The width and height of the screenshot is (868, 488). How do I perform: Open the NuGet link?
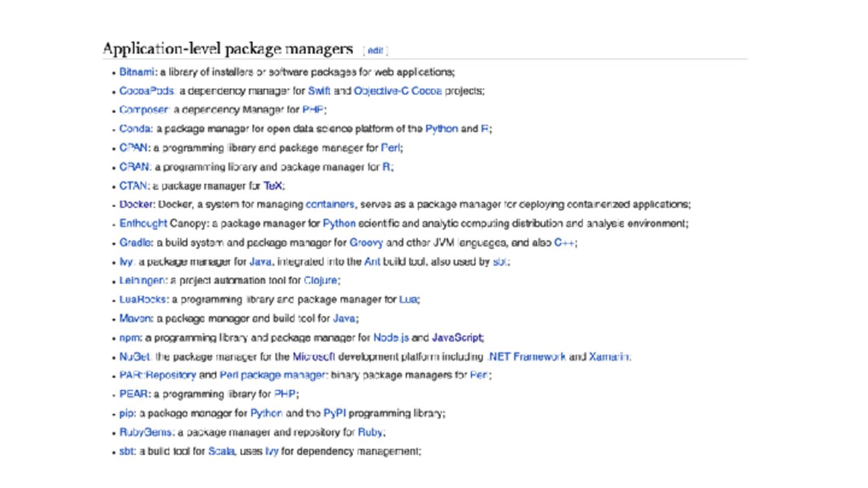click(134, 357)
